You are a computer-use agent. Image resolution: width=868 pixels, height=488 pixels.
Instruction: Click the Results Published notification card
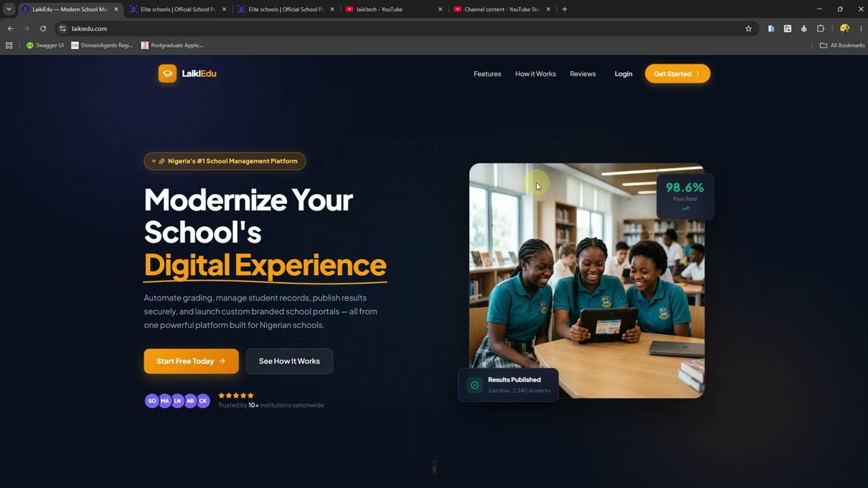pyautogui.click(x=509, y=385)
